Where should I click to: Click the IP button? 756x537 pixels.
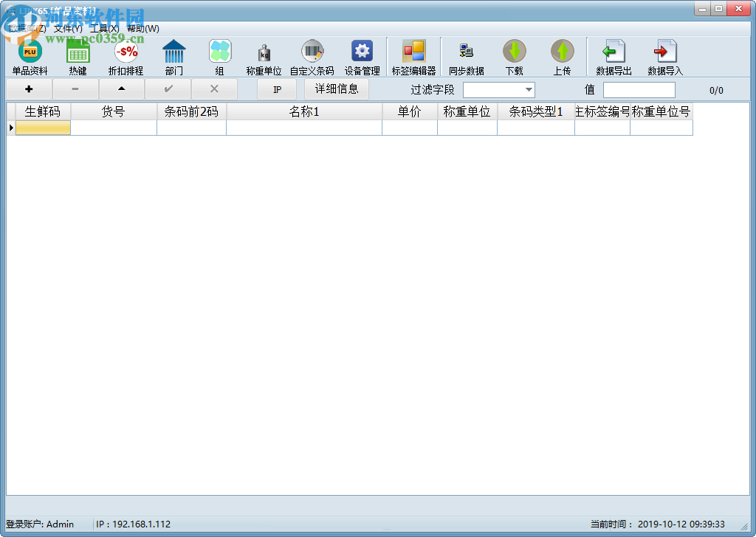[276, 89]
